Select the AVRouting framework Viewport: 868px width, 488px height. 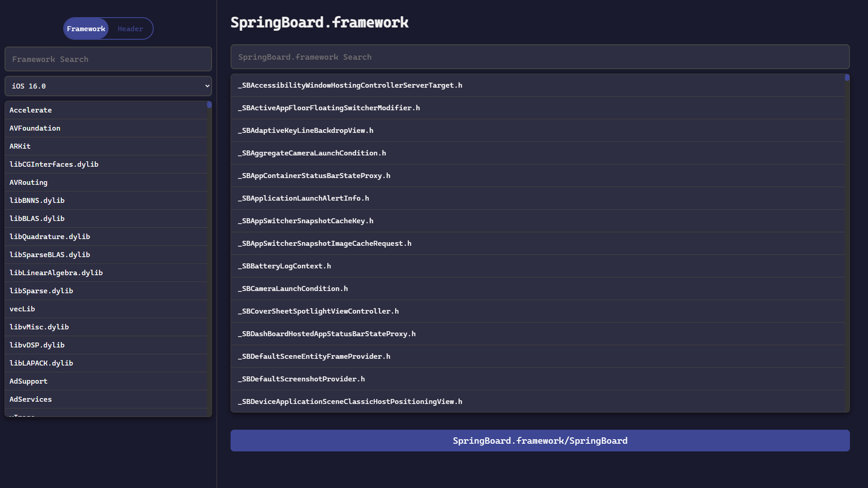point(106,183)
